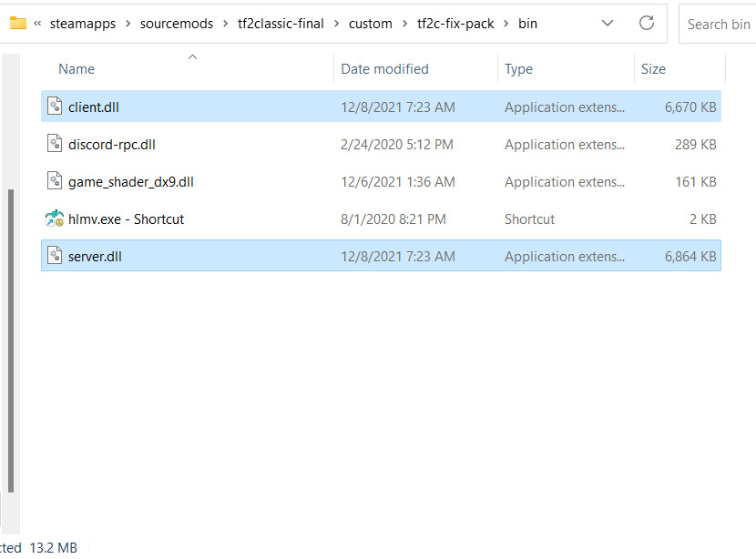Click the game_shader_dx9.dll file icon
The width and height of the screenshot is (756, 559).
point(55,181)
